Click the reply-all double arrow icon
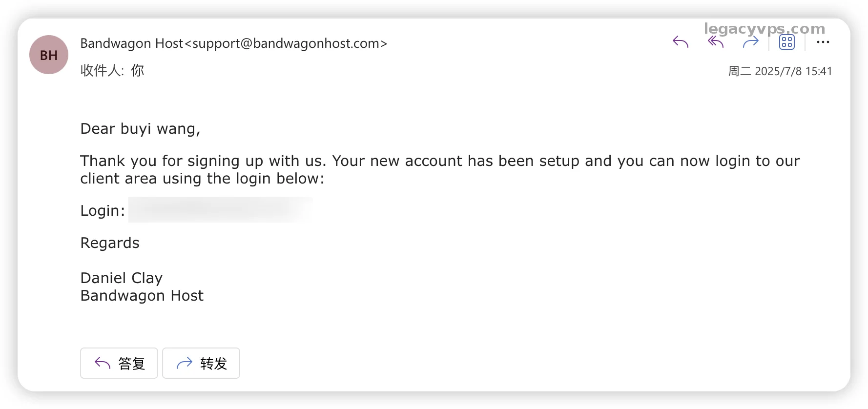This screenshot has width=868, height=409. coord(715,42)
